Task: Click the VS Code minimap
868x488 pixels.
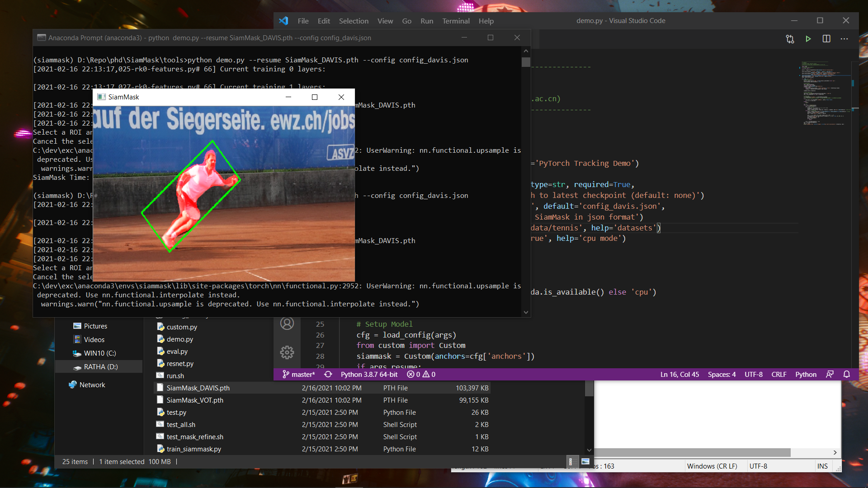Action: click(x=824, y=94)
